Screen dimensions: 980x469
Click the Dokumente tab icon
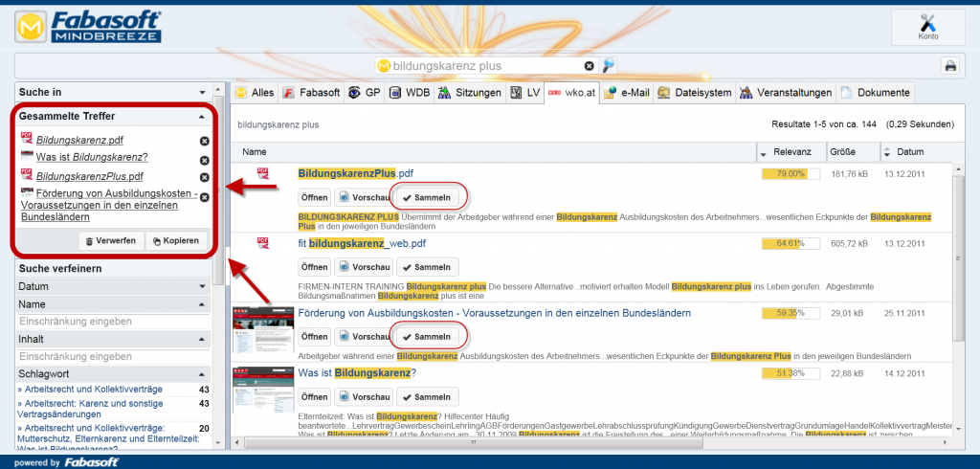846,93
